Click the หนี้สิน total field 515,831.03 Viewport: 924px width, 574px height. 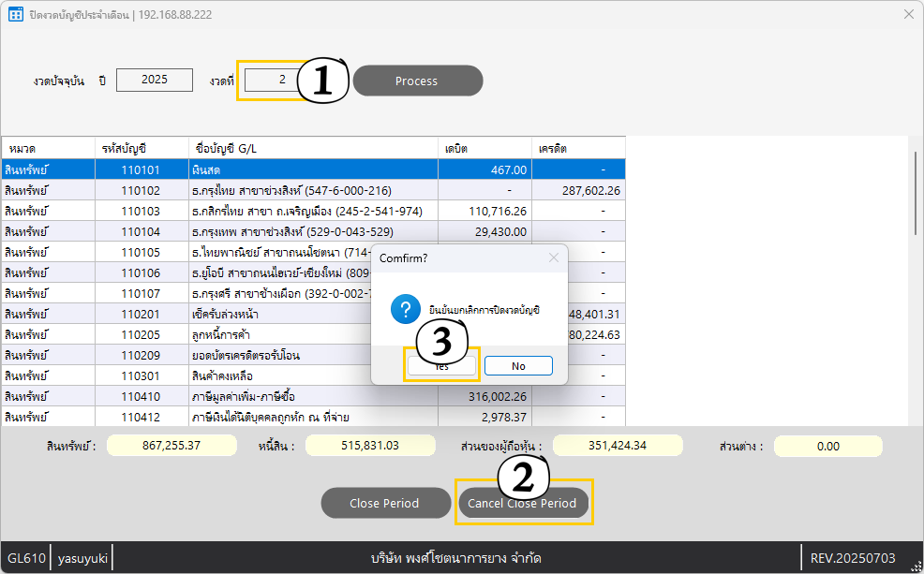click(370, 446)
